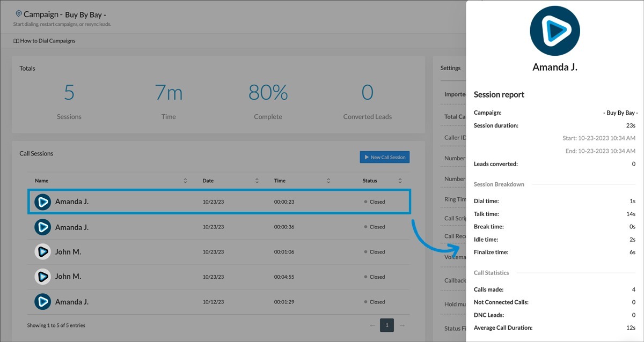The image size is (644, 342).
Task: Select the Amanda J. session from 10/12/23
Action: 72,302
